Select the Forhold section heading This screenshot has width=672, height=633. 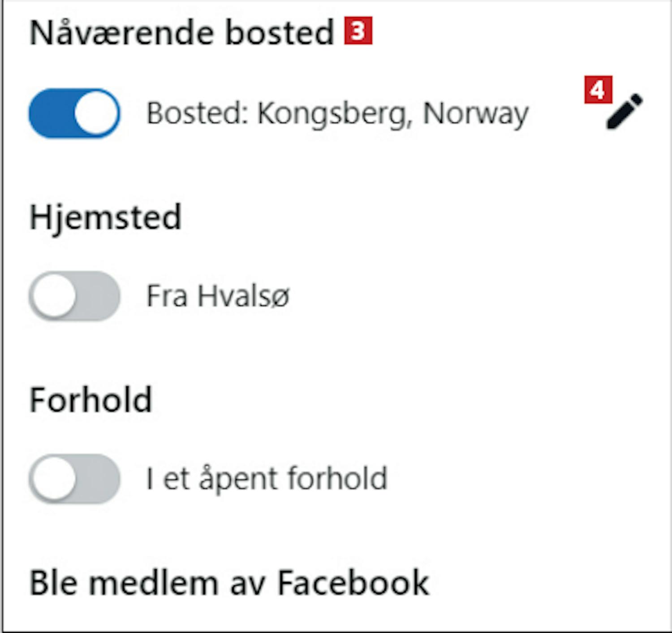coord(90,399)
